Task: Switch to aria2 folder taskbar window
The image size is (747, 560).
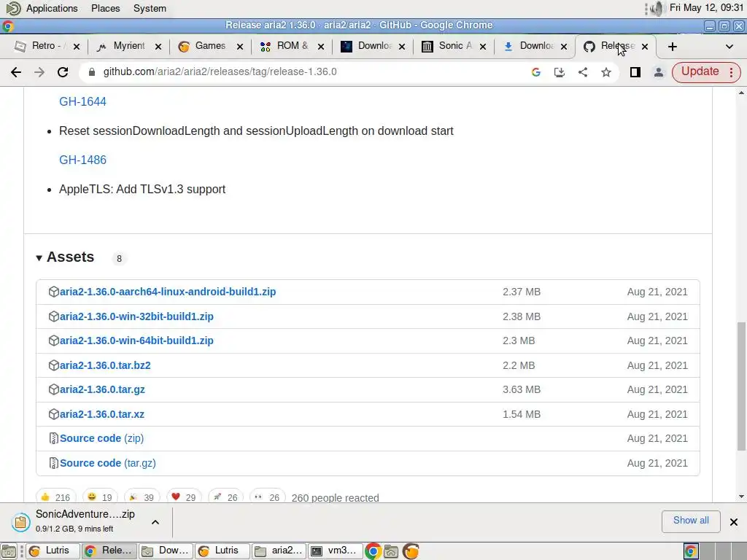Action: 279,551
